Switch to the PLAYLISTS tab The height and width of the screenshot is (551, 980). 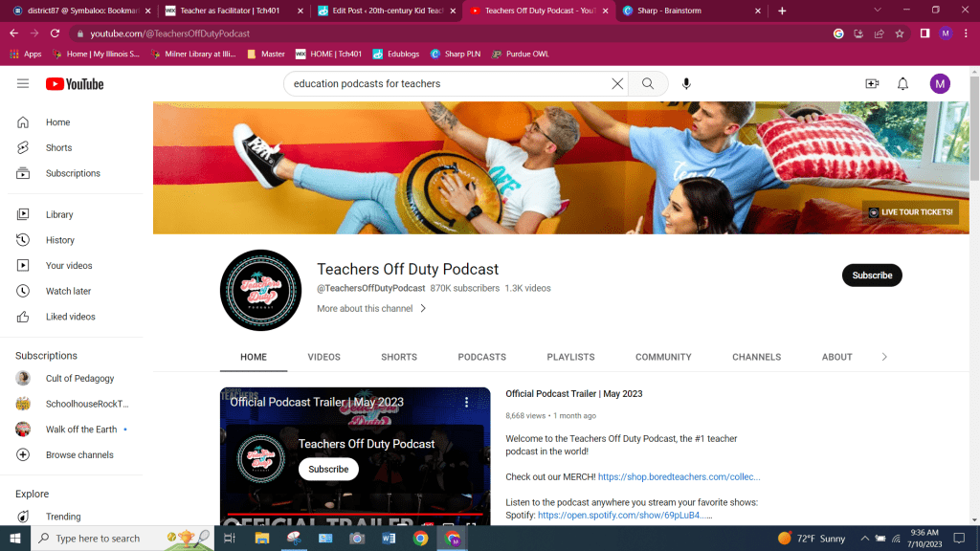570,358
